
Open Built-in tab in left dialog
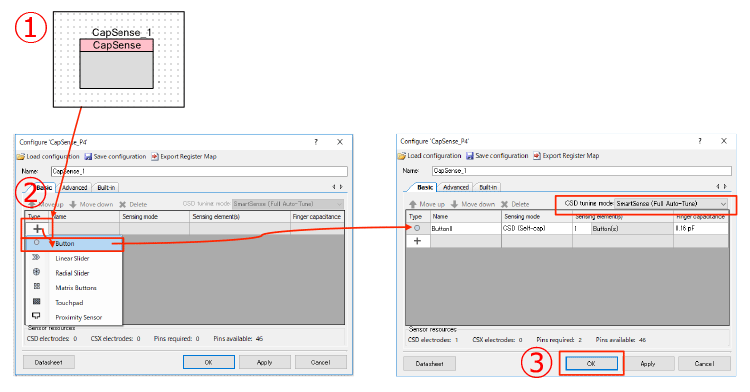coord(106,187)
